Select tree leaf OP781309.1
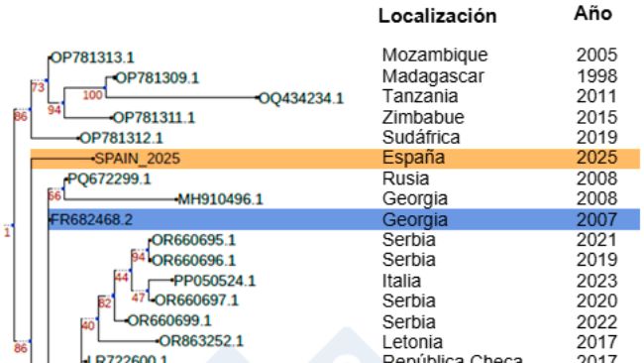 (x=157, y=78)
